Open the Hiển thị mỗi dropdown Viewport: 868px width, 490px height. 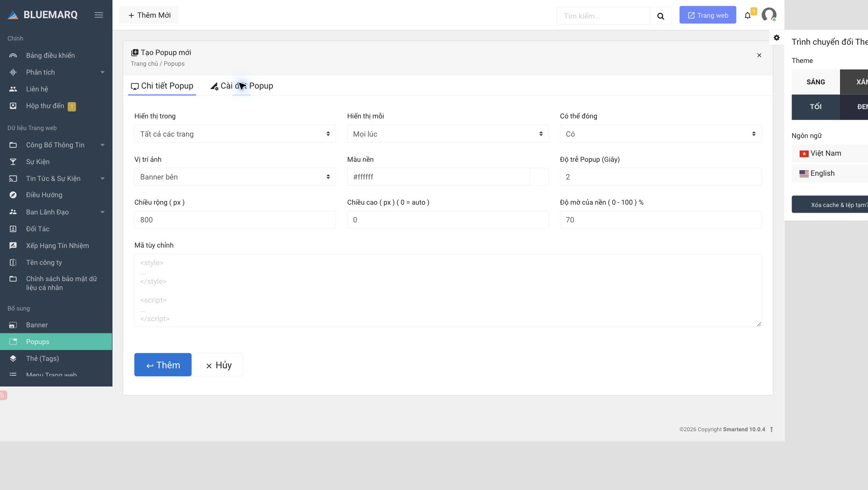click(x=448, y=134)
